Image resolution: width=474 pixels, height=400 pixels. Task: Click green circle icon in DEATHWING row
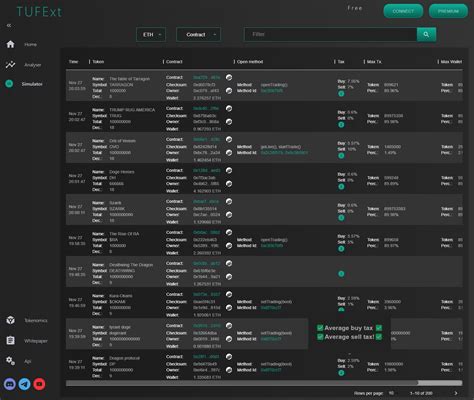[x=341, y=274]
